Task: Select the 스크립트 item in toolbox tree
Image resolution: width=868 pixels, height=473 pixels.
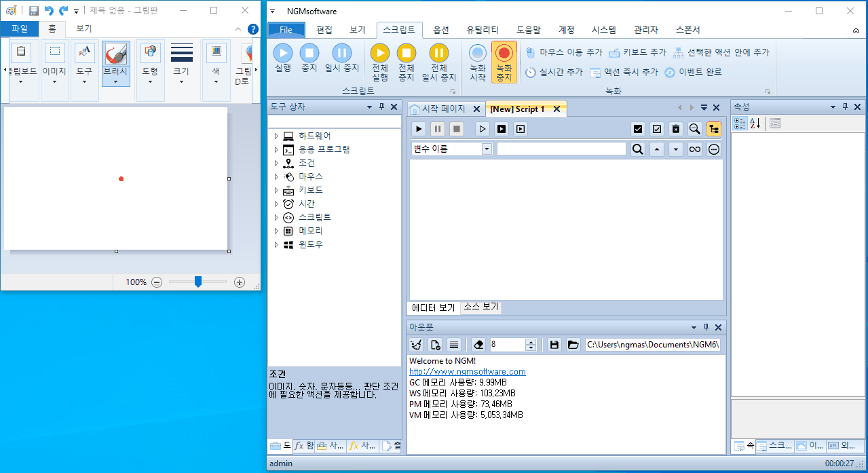Action: tap(315, 217)
